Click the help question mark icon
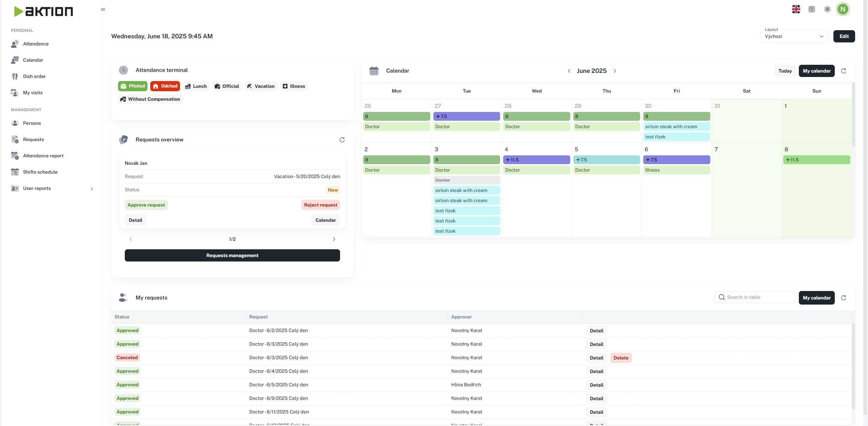 [811, 9]
